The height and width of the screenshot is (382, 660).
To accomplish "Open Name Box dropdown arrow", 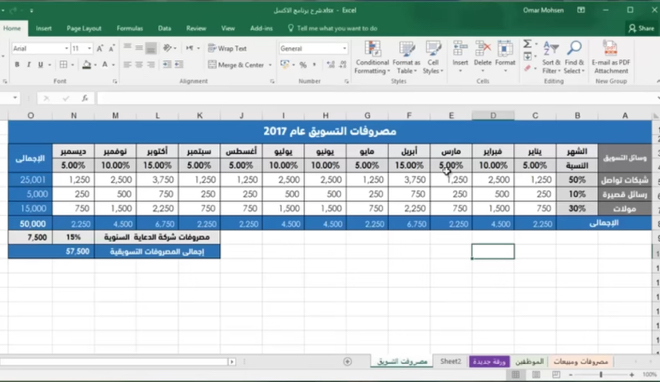I will pos(15,98).
